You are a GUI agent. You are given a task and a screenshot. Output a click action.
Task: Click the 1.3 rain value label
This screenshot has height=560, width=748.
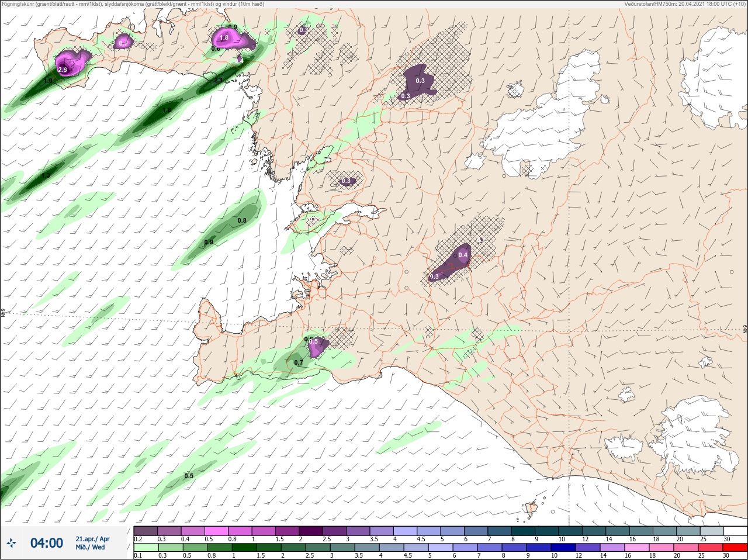(x=46, y=175)
